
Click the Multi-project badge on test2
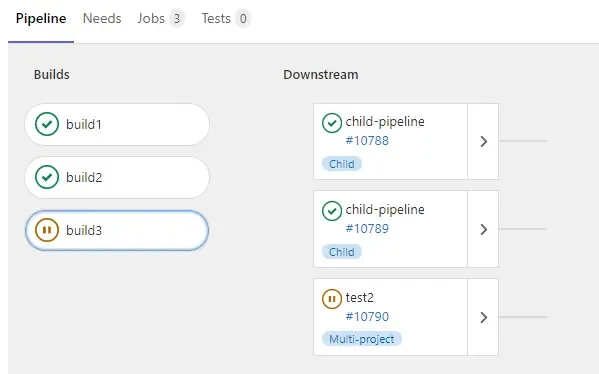[x=362, y=339]
